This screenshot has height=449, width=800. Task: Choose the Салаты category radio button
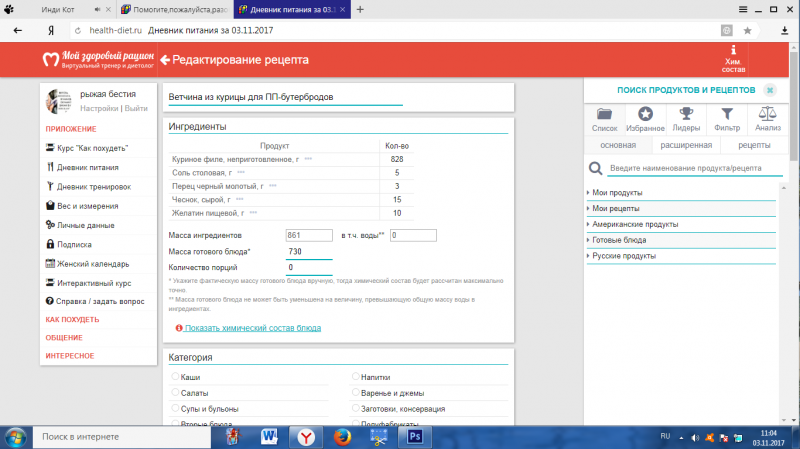(176, 393)
